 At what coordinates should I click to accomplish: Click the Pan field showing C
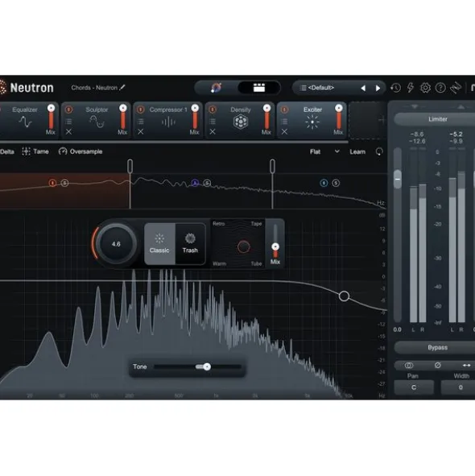(414, 387)
